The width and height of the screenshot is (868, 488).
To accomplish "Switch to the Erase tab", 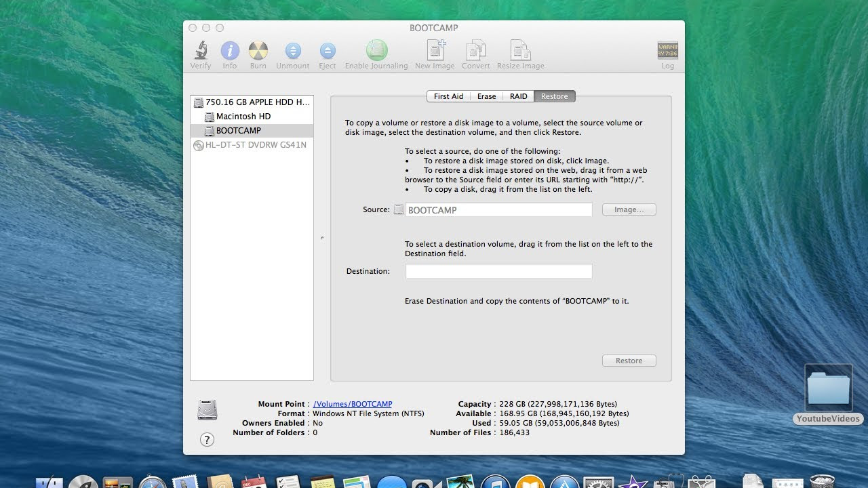I will click(x=487, y=96).
